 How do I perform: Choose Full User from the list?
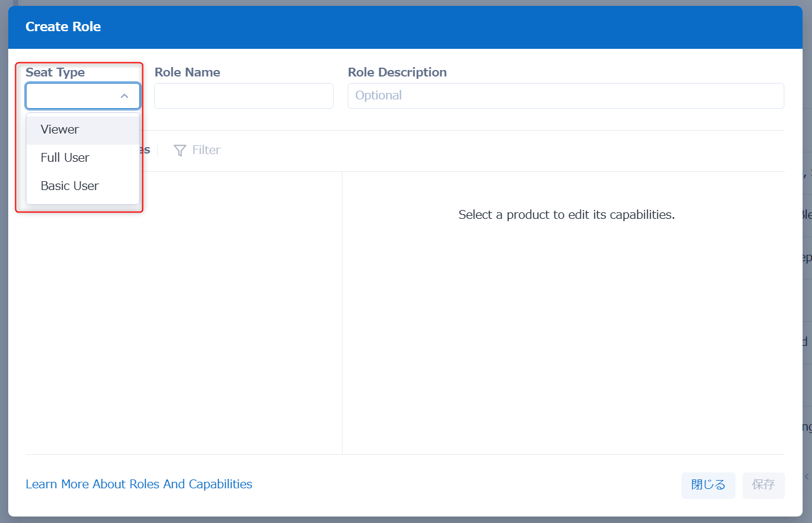click(83, 158)
